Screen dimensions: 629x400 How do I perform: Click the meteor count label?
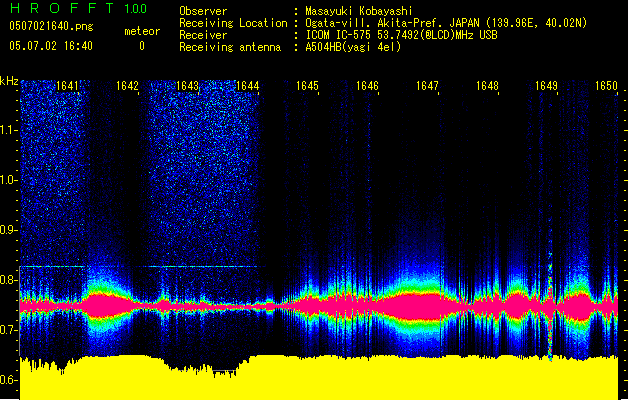tap(142, 31)
